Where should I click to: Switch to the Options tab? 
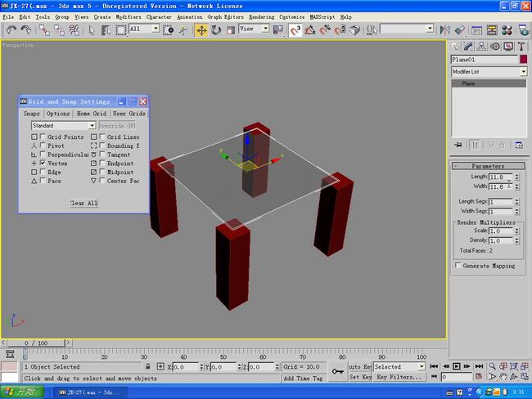click(58, 114)
